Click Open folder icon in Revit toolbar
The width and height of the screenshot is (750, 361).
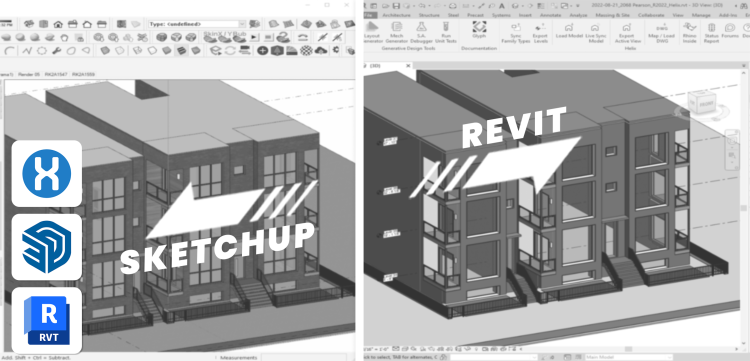(385, 6)
